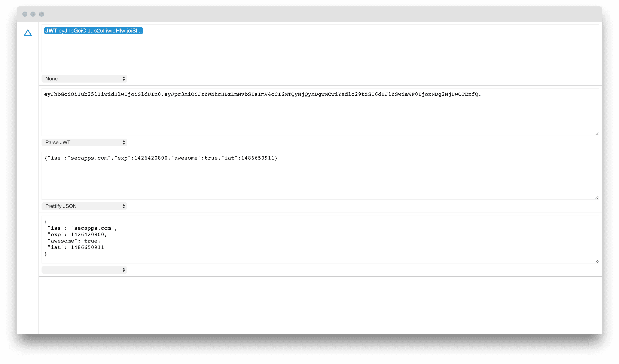Click the stepper arrows on Prettify JSON dropdown
This screenshot has width=619, height=364.
124,206
